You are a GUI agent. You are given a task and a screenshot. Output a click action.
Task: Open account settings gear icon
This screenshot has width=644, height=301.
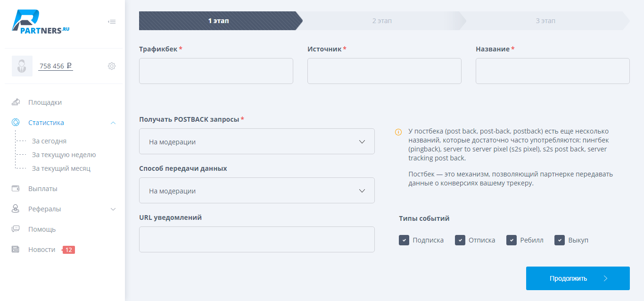(x=112, y=66)
